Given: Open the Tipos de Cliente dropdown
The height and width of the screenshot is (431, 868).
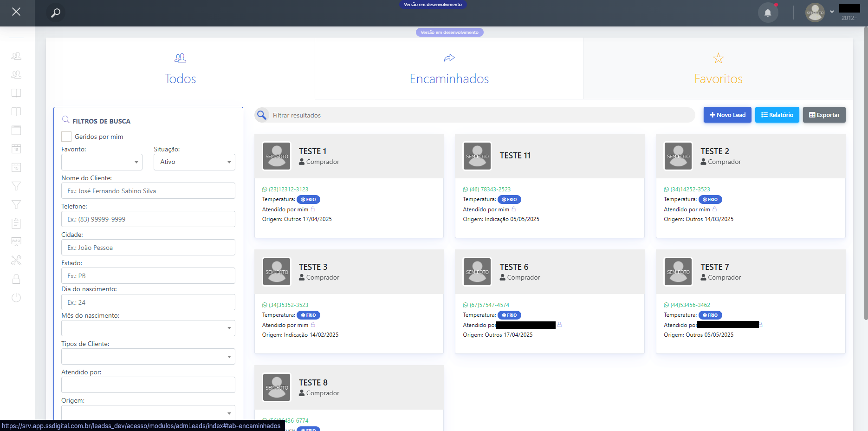Looking at the screenshot, I should coord(148,357).
